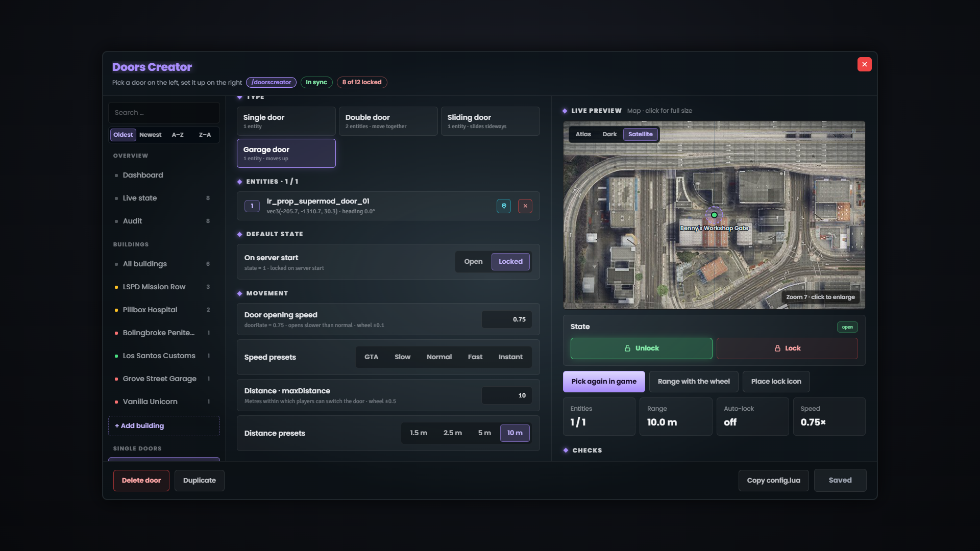
Task: Click the maxDistance value field
Action: 507,395
